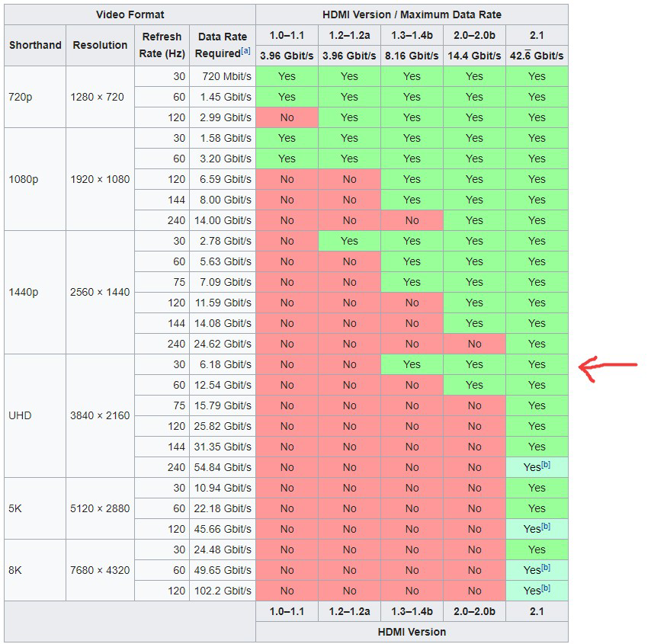Click the 102.2 Gbit/s data rate cell
This screenshot has width=651, height=644.
(223, 591)
